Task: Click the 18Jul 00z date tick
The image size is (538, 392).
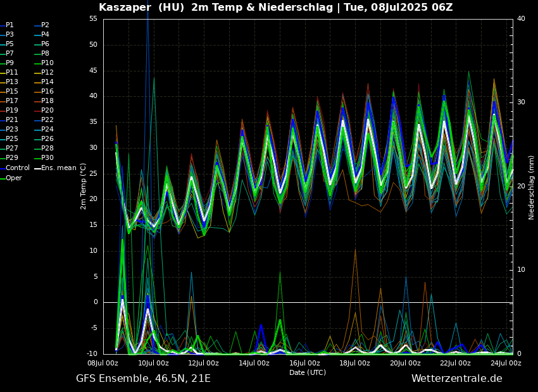Action: pos(354,363)
